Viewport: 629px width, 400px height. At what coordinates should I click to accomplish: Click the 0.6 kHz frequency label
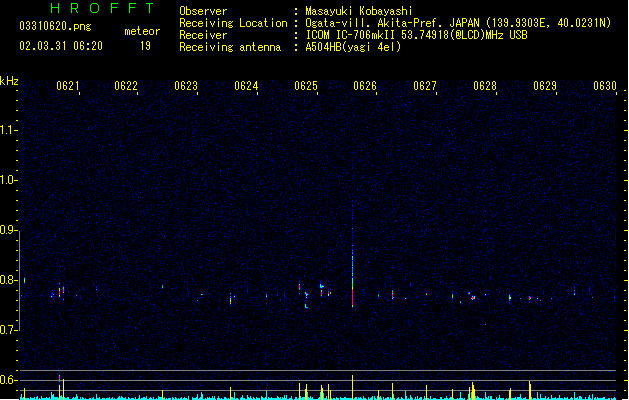point(8,380)
